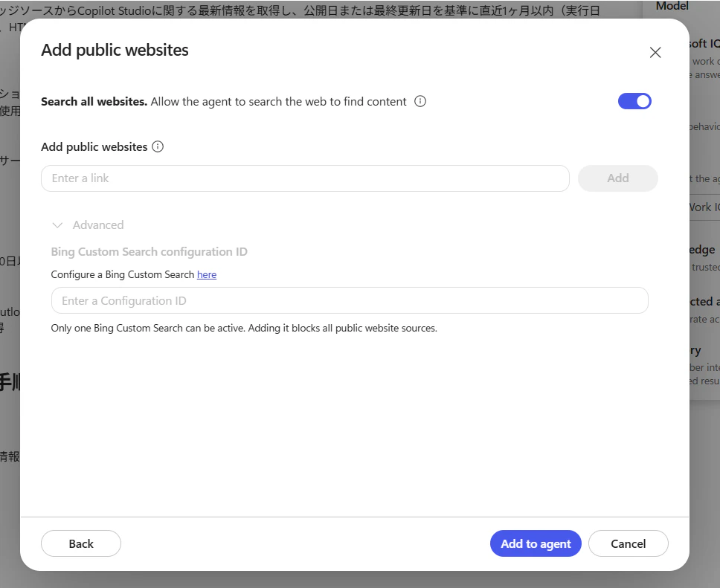Click the Add public websites dialog title
The height and width of the screenshot is (588, 720).
115,50
